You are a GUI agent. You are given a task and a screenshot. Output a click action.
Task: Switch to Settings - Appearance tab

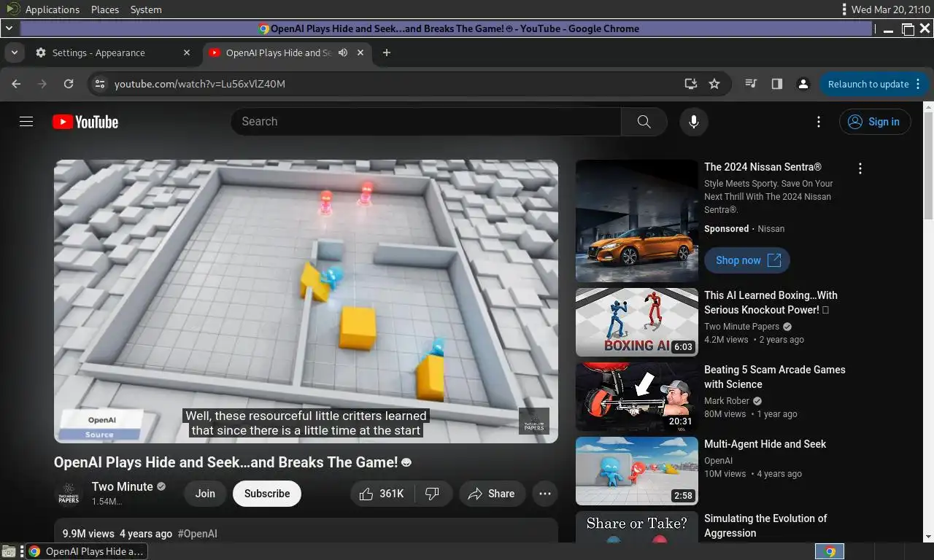(x=112, y=52)
